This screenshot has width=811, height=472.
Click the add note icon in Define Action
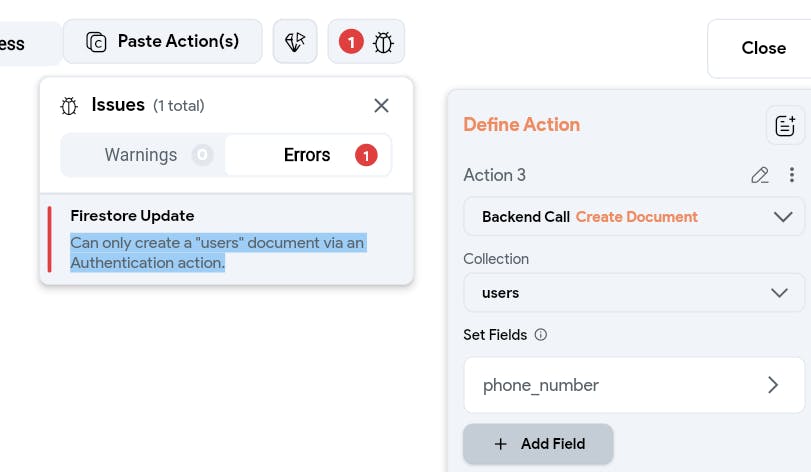pos(785,125)
